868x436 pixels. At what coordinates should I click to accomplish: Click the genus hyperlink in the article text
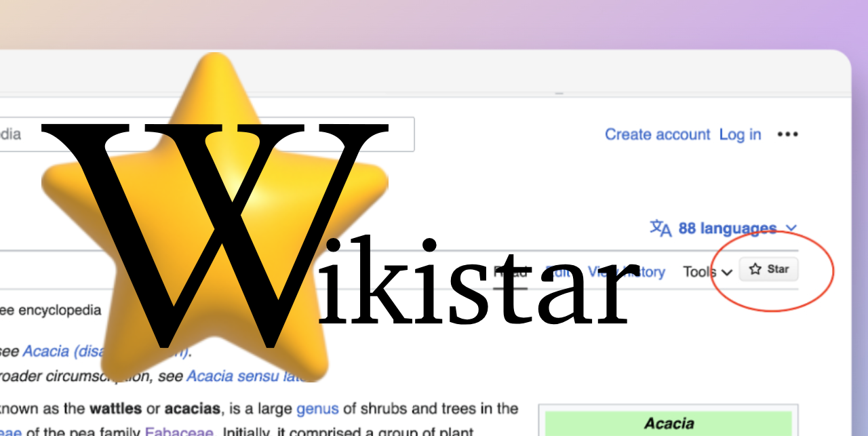(x=317, y=409)
